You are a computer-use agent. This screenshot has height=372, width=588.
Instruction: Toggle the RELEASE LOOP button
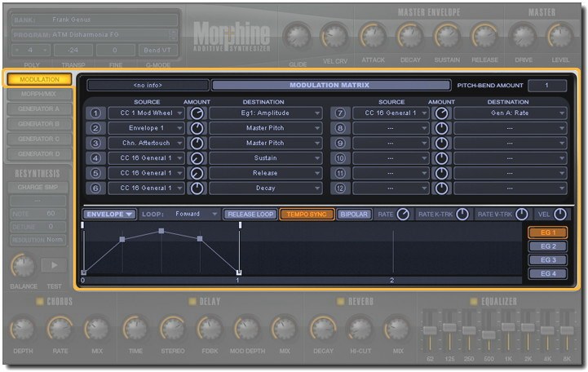[x=250, y=214]
